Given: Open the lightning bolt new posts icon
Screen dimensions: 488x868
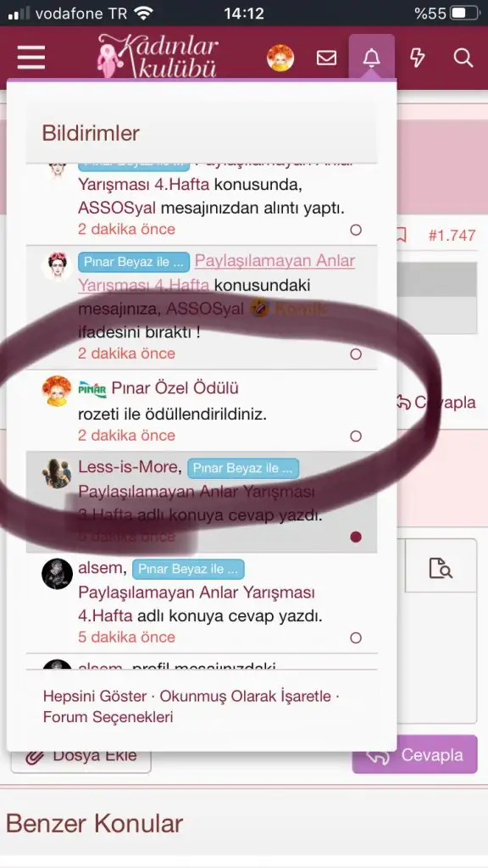Looking at the screenshot, I should coord(417,58).
